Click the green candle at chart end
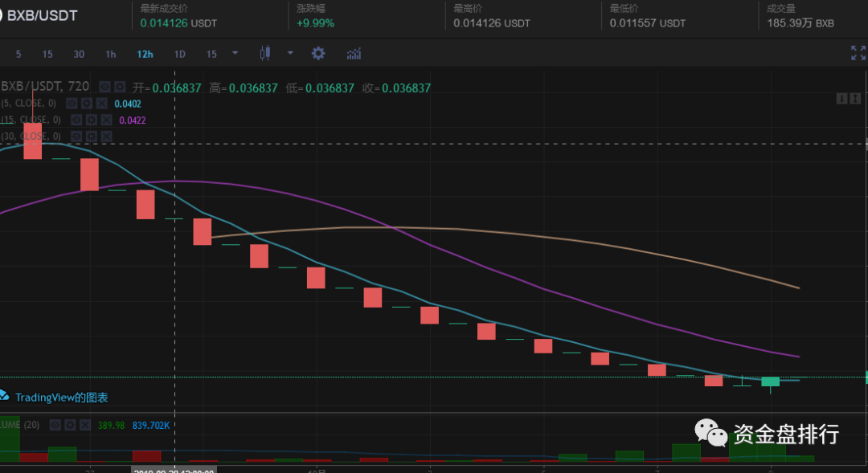This screenshot has height=473, width=868. tap(770, 381)
